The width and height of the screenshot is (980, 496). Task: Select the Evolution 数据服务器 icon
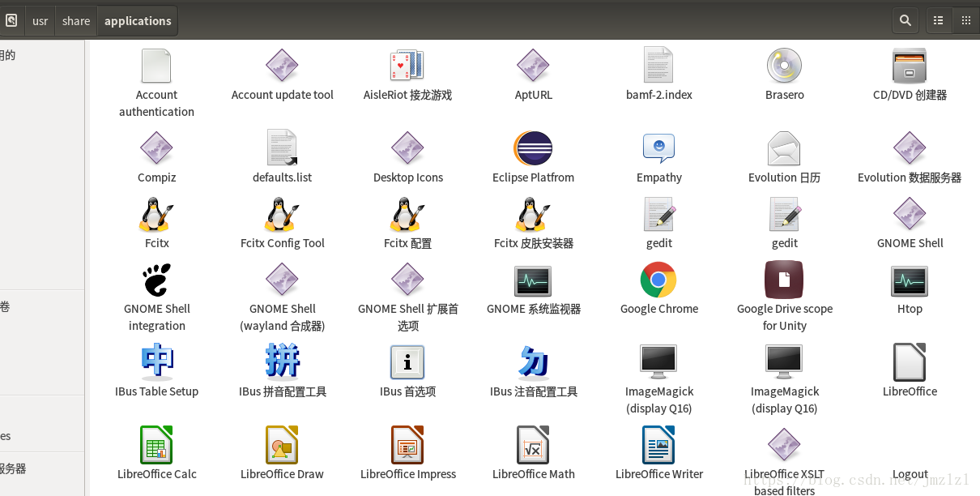910,148
